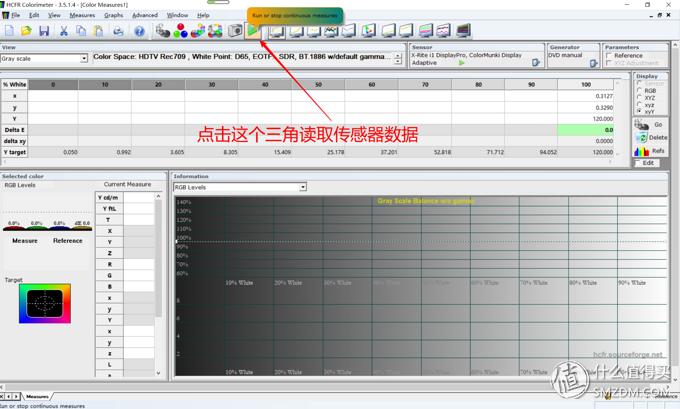Click the Y target row header
Screen dimensions: 680x409
point(14,152)
